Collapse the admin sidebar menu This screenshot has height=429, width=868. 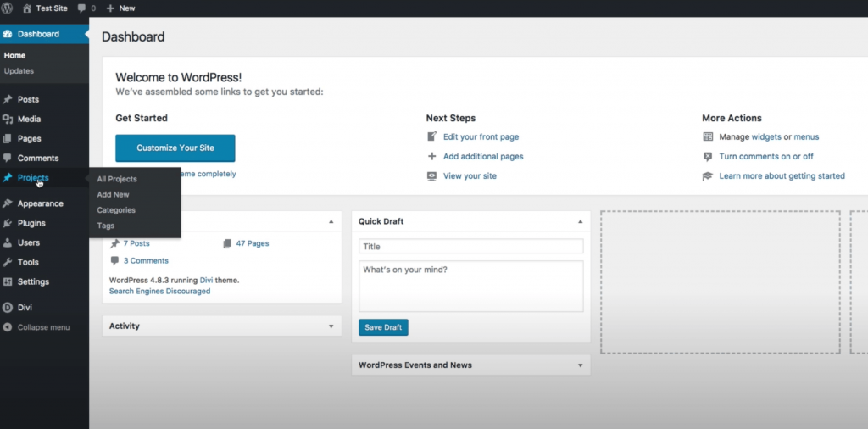pyautogui.click(x=36, y=327)
